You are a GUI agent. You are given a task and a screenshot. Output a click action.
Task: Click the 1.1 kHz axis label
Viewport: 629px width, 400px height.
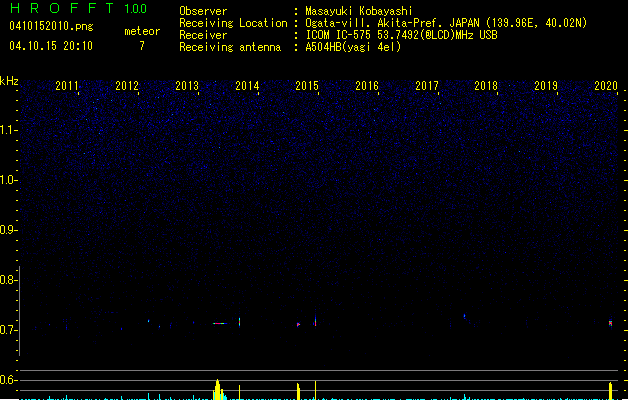(9, 130)
